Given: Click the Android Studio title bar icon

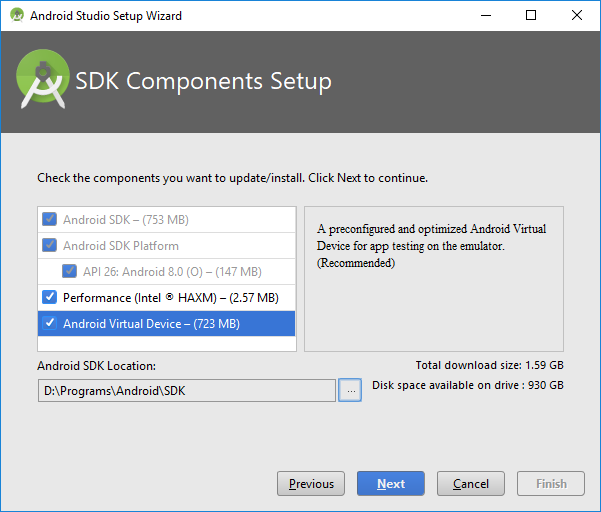Looking at the screenshot, I should coord(17,15).
